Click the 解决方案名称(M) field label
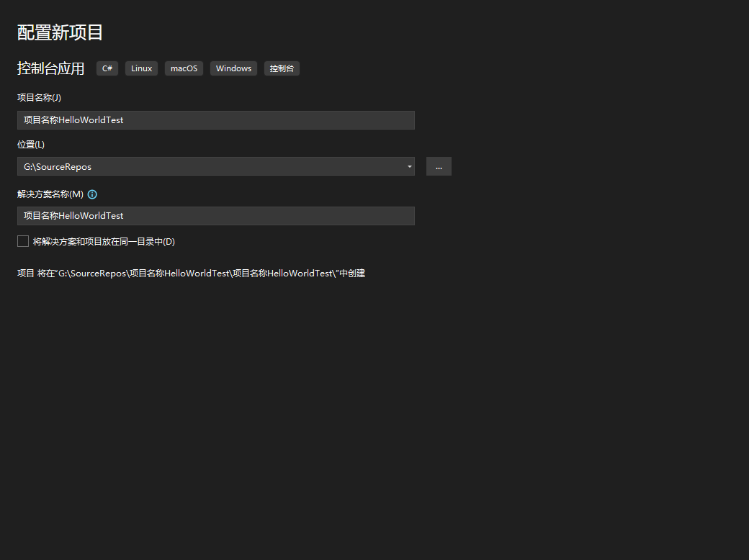This screenshot has height=560, width=749. (50, 194)
